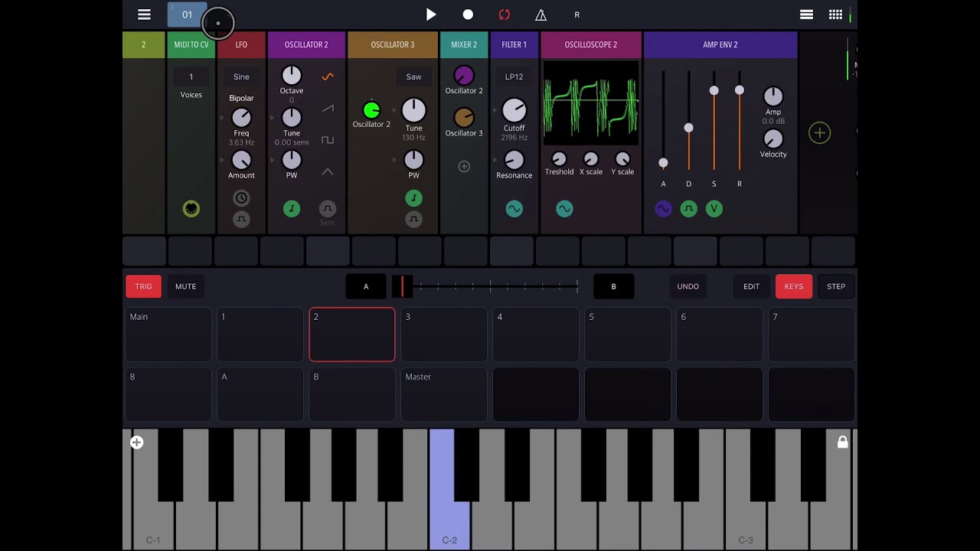Toggle the R button in top bar
The width and height of the screenshot is (980, 551).
pyautogui.click(x=577, y=15)
